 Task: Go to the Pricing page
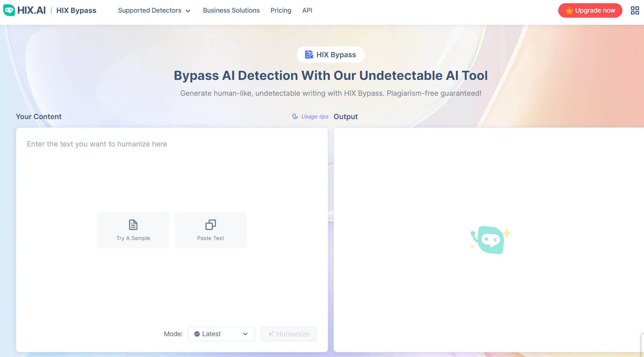281,10
